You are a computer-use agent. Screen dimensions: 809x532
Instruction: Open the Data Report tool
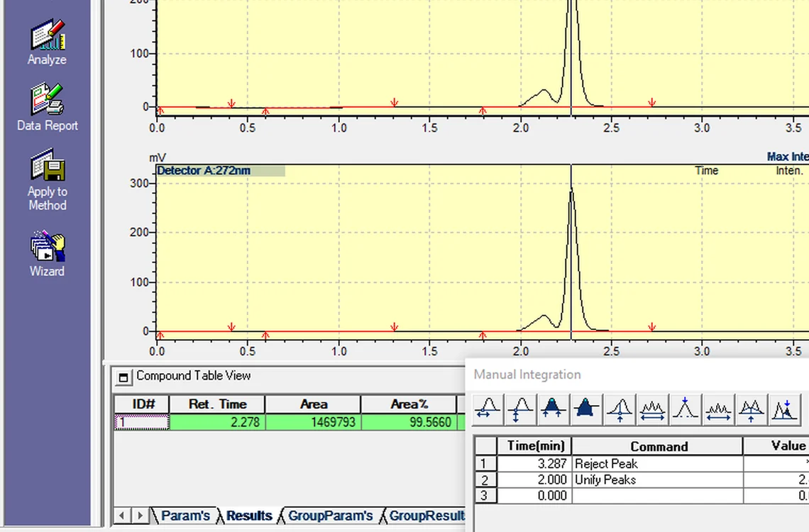[x=47, y=107]
